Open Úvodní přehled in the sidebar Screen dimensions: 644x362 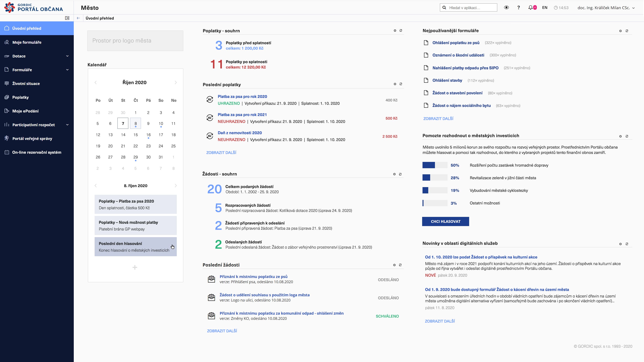point(37,28)
